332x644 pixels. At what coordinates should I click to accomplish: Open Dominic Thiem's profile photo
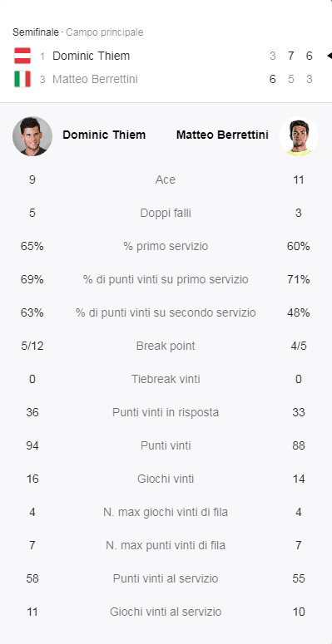click(32, 136)
